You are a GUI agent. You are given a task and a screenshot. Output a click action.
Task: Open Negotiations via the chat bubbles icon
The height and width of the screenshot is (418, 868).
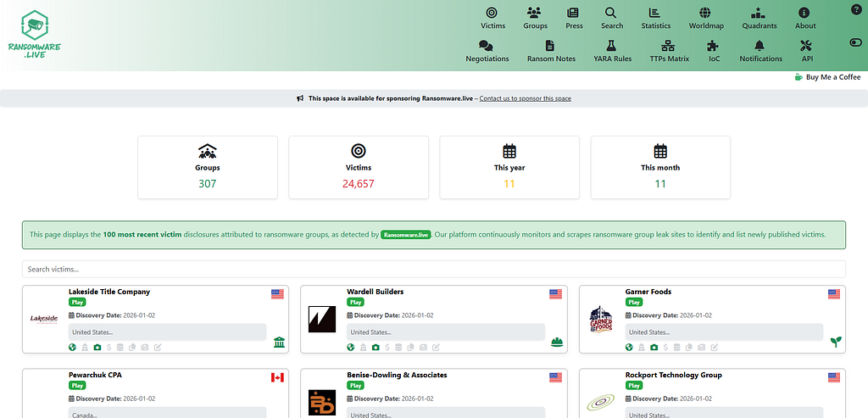pyautogui.click(x=487, y=45)
